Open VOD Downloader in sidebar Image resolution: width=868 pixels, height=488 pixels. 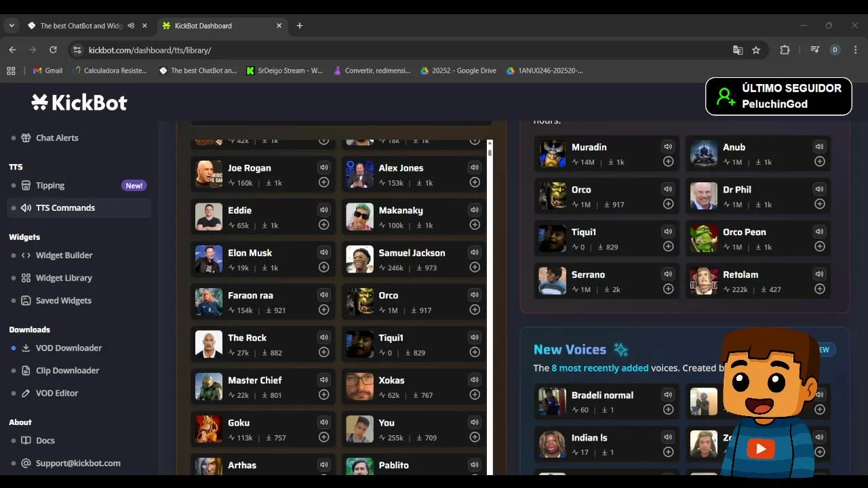[x=68, y=348]
